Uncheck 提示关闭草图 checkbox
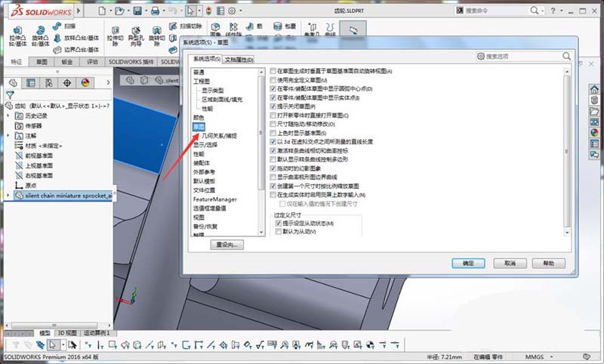The image size is (604, 364). (x=273, y=106)
